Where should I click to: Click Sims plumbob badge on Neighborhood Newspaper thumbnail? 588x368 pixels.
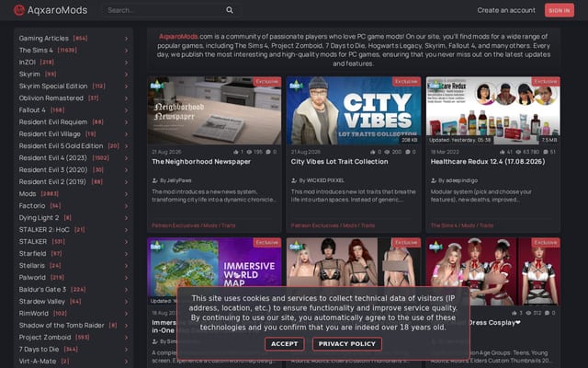coord(155,86)
